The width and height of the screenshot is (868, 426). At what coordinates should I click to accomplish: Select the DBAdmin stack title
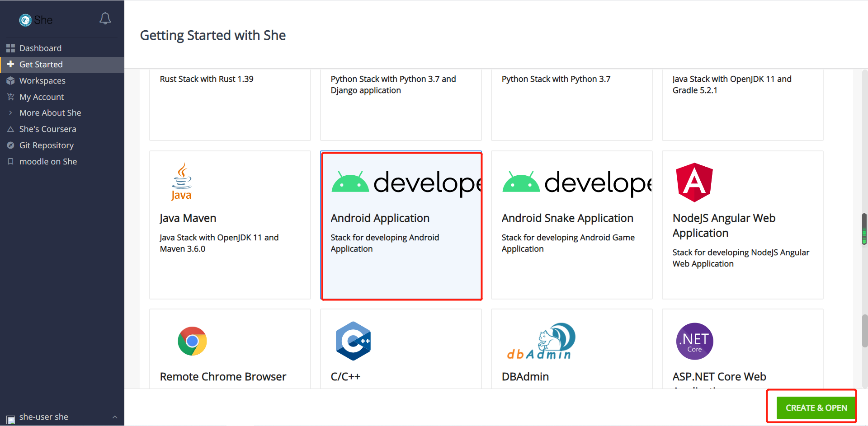525,377
